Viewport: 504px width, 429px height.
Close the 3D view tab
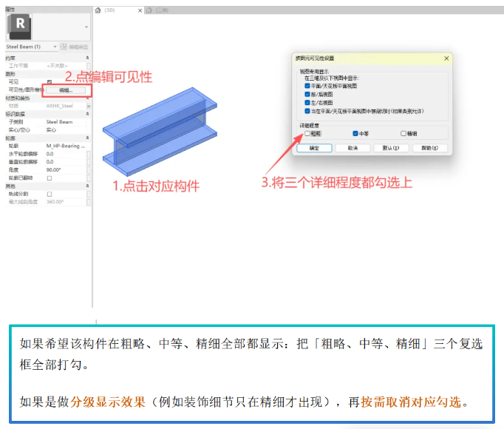(x=140, y=10)
